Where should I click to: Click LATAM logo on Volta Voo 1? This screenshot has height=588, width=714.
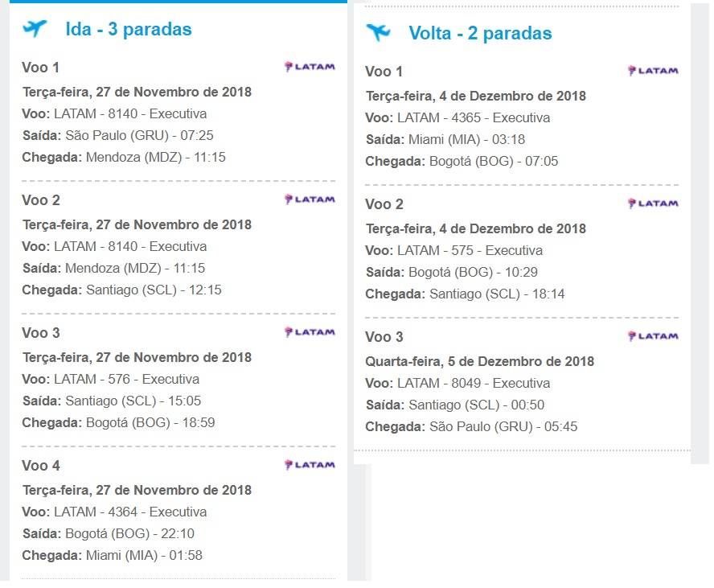[x=653, y=71]
